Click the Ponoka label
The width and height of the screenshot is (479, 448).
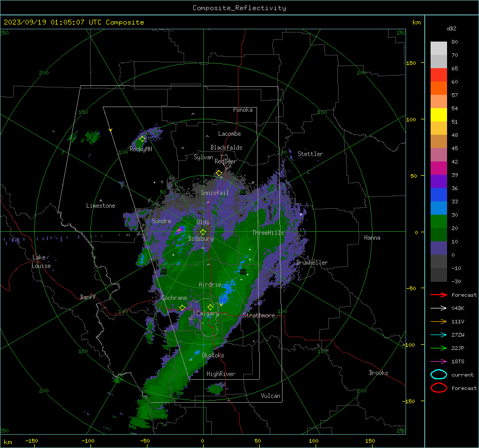pos(243,110)
